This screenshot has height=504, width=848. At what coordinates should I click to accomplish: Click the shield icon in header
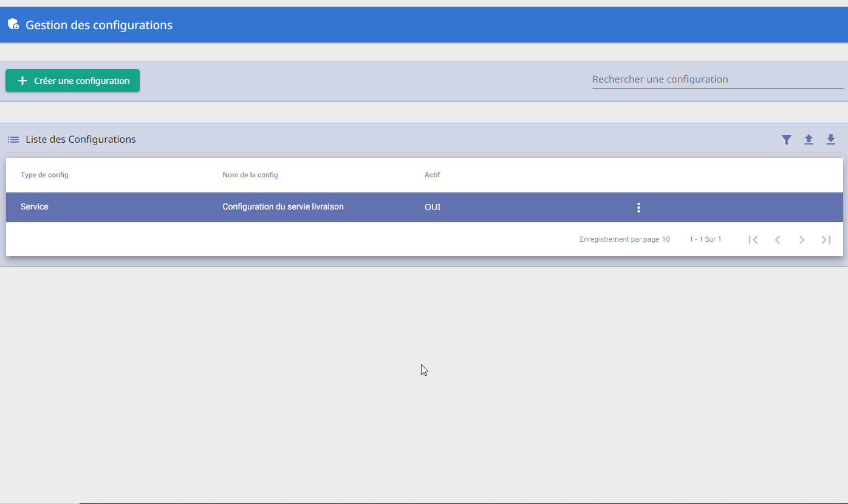click(13, 24)
